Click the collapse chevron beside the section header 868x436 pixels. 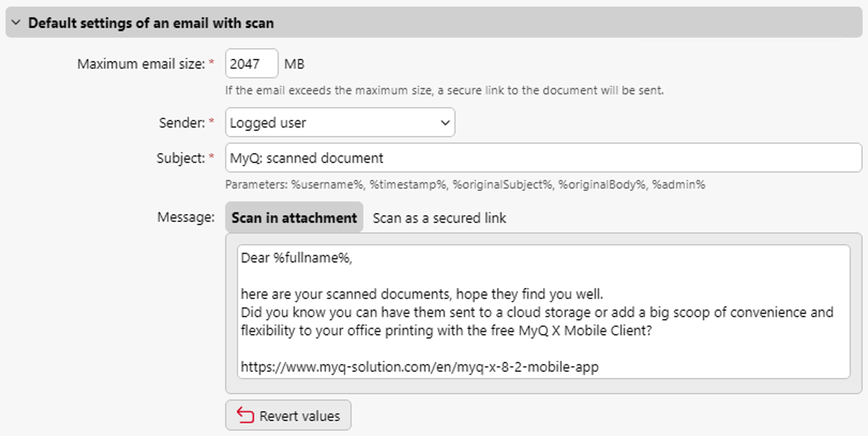tap(16, 23)
